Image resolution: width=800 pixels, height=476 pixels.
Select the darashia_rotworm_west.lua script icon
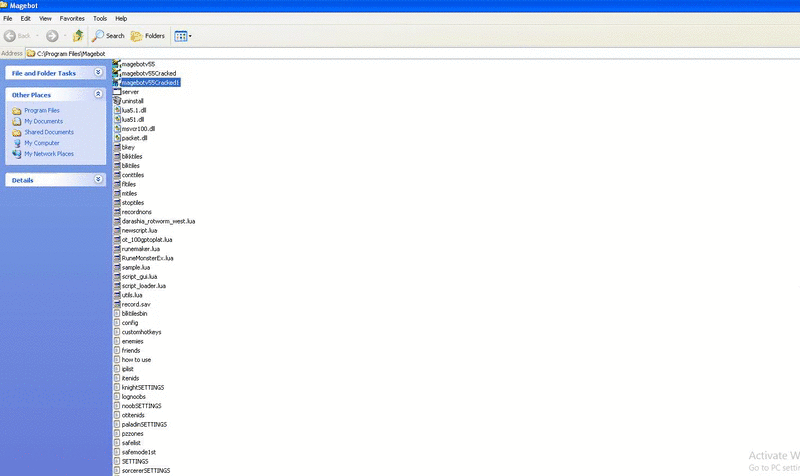[117, 221]
